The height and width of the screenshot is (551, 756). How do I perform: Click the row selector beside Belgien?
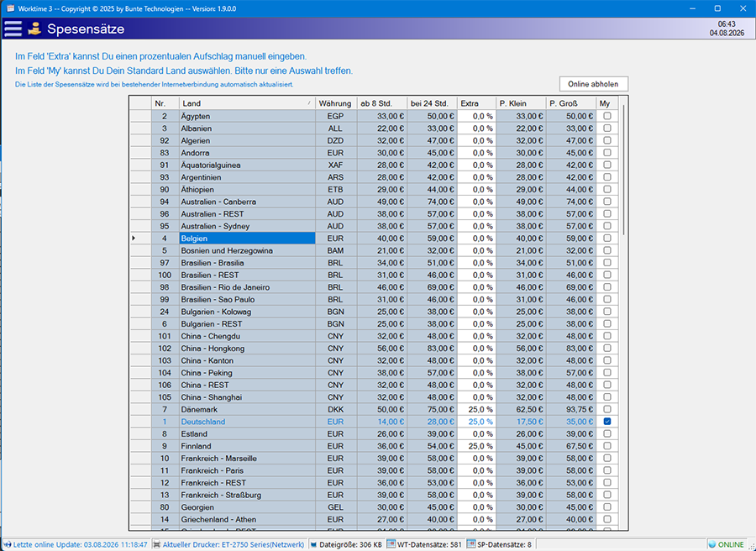pos(140,239)
